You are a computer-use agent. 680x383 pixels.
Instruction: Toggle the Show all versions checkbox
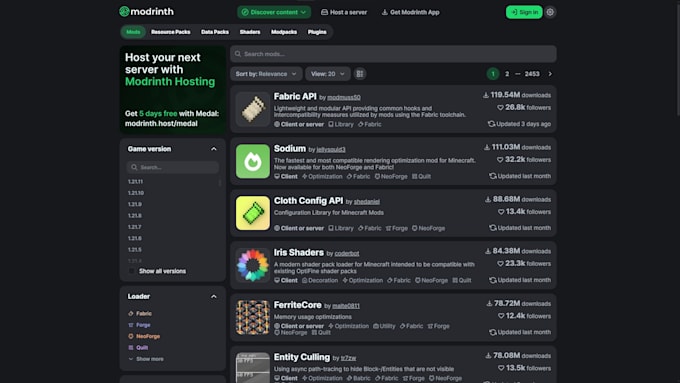[x=132, y=271]
